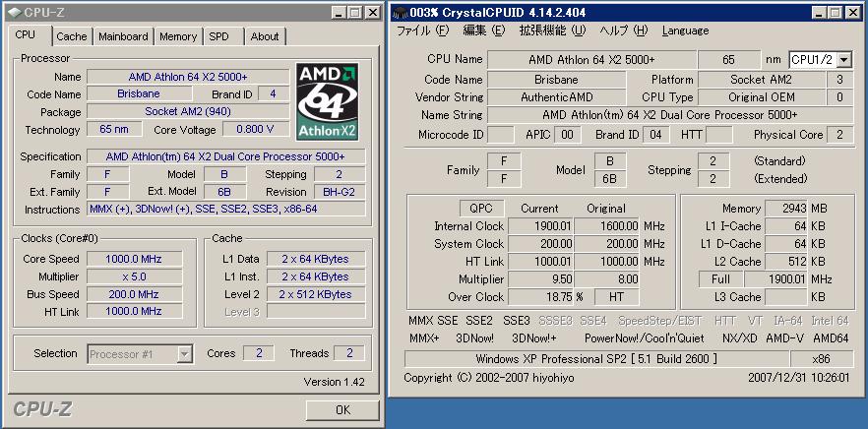This screenshot has height=429, width=868.
Task: Click the HT button next to Over Clock
Action: click(x=616, y=297)
